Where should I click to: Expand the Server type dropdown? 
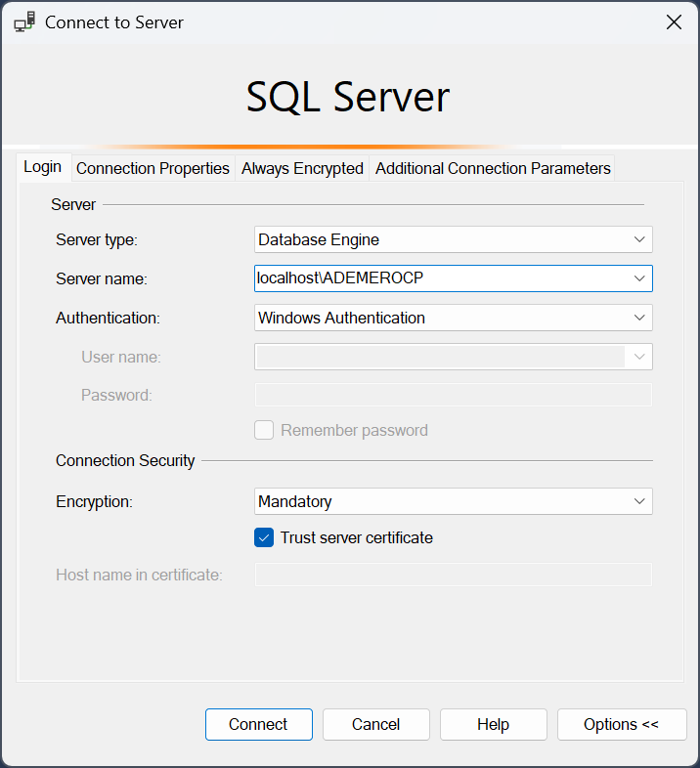pos(639,239)
